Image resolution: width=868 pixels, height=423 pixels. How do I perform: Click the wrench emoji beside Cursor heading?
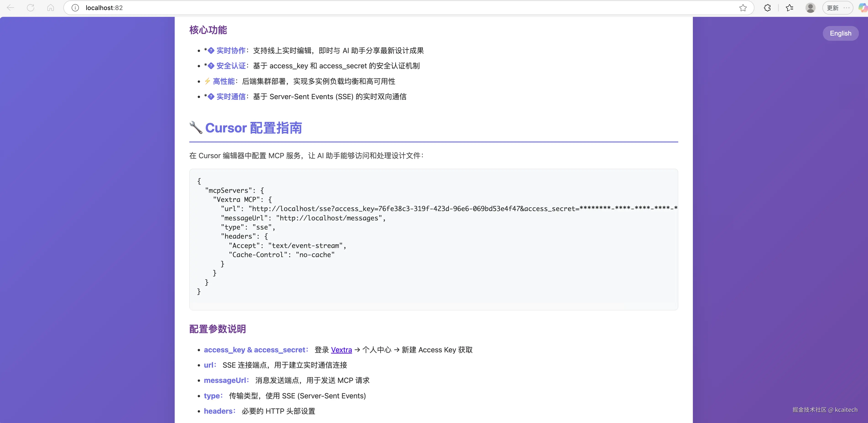(196, 128)
